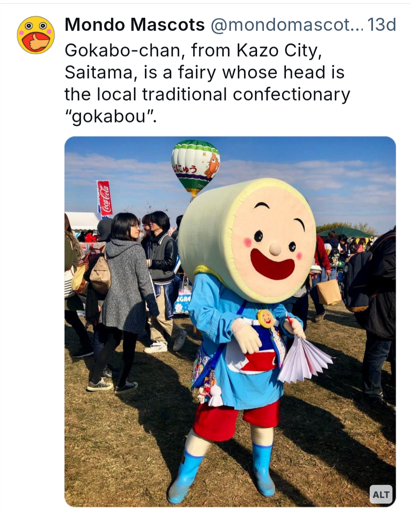Click the mascot's red open mouth

coord(273,265)
